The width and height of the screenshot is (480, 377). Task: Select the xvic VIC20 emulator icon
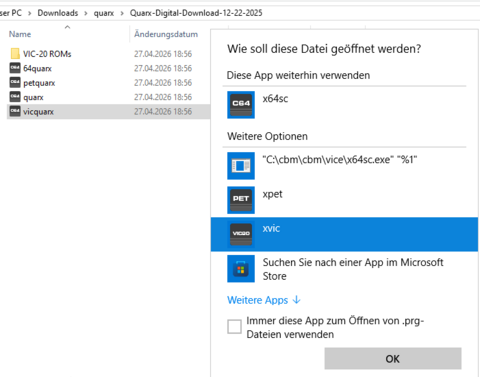[241, 234]
